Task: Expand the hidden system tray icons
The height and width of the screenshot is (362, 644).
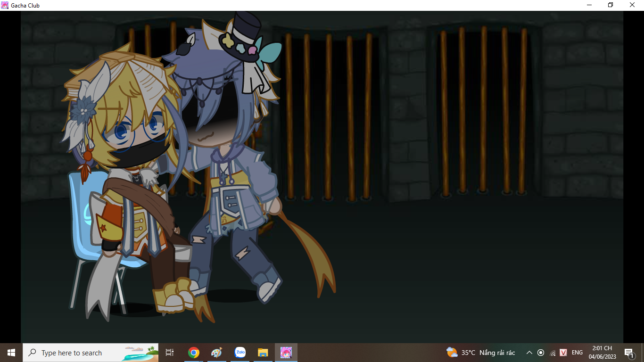Action: [529, 353]
